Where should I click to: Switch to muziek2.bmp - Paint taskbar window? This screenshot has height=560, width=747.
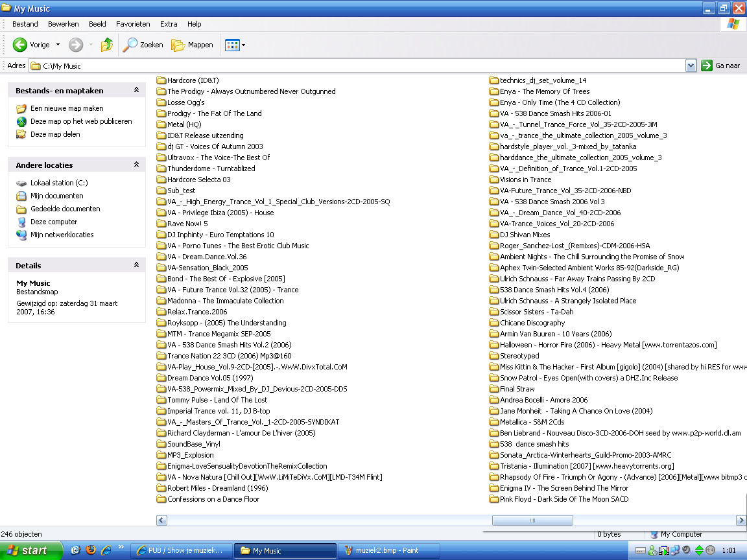pos(389,550)
